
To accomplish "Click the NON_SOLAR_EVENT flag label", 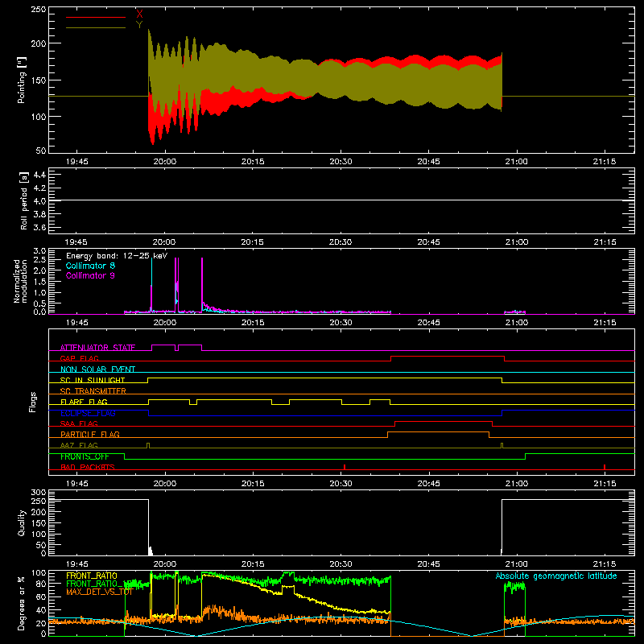I will (97, 369).
